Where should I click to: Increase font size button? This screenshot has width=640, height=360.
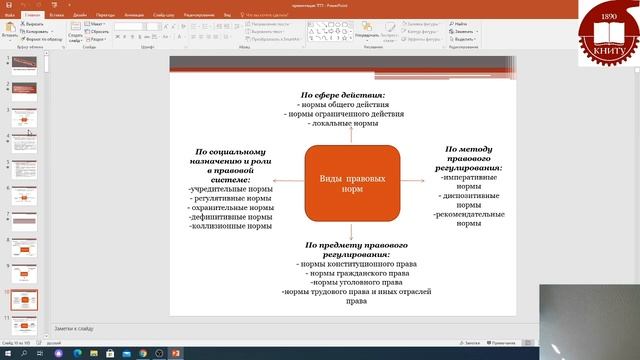(166, 27)
